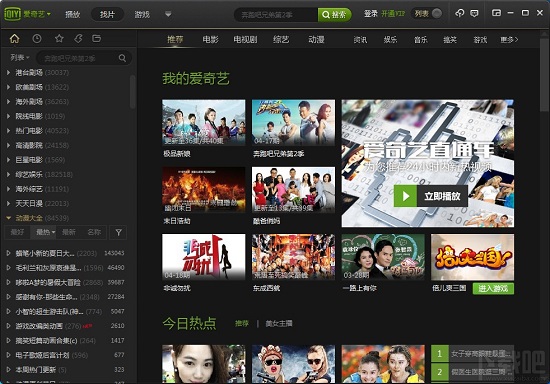Open the filter funnel icon in the sidebar

(119, 232)
